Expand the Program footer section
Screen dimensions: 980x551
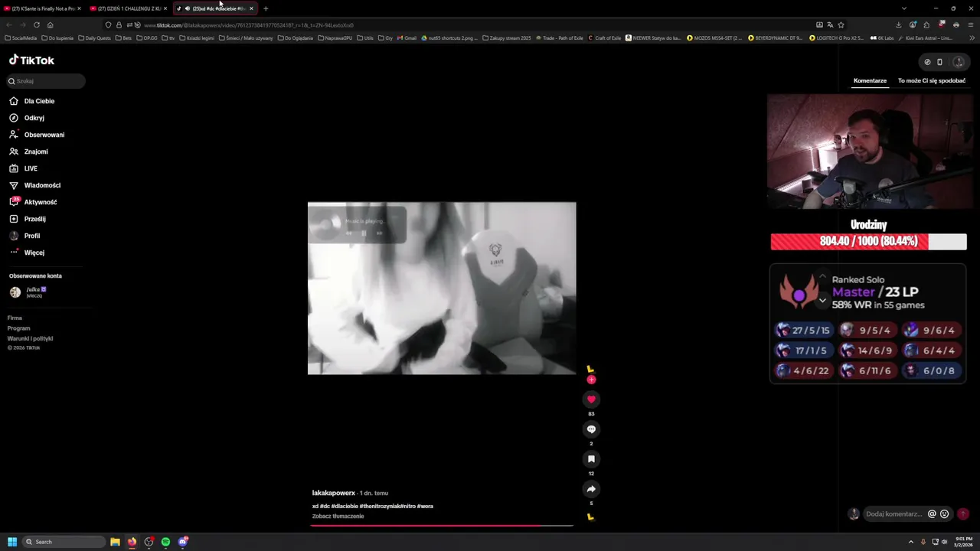tap(18, 328)
